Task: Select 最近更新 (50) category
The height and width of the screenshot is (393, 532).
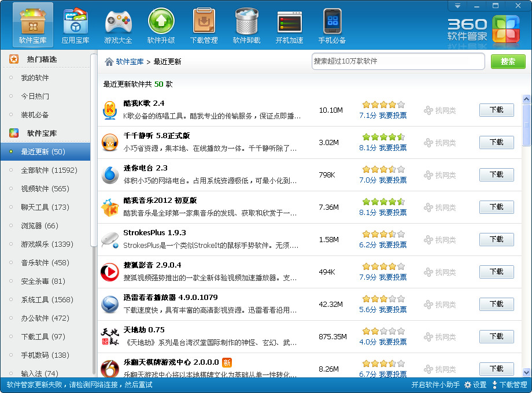Action: [46, 151]
